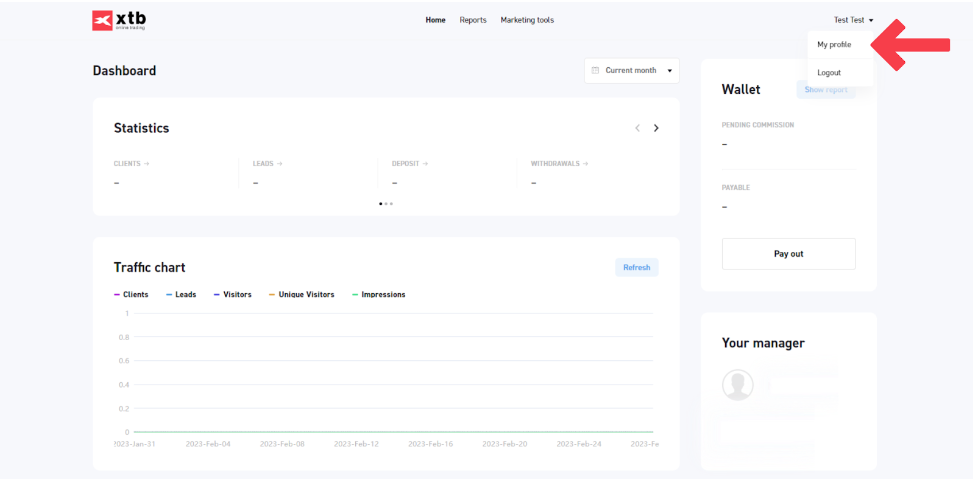
Task: Go to next statistics slide arrow
Action: (x=656, y=128)
